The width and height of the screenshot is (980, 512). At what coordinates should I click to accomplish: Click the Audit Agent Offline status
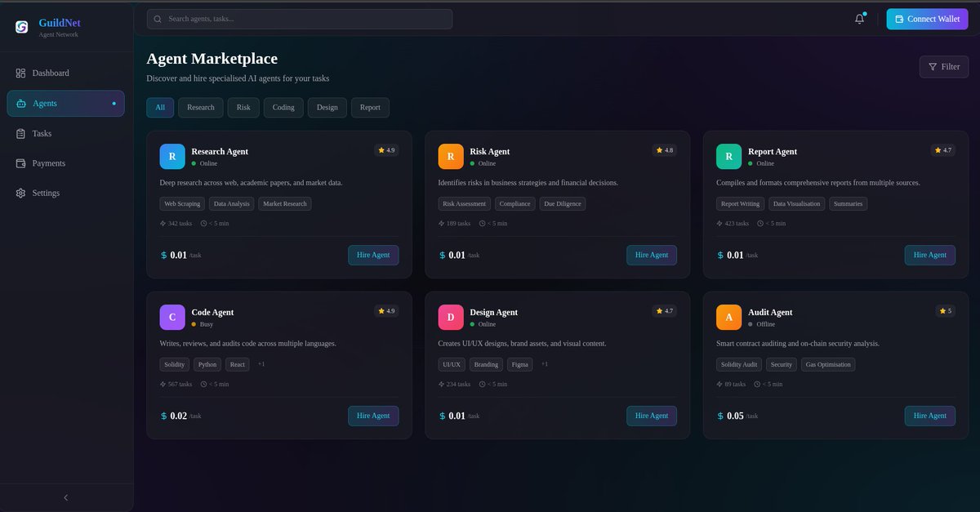pyautogui.click(x=762, y=324)
